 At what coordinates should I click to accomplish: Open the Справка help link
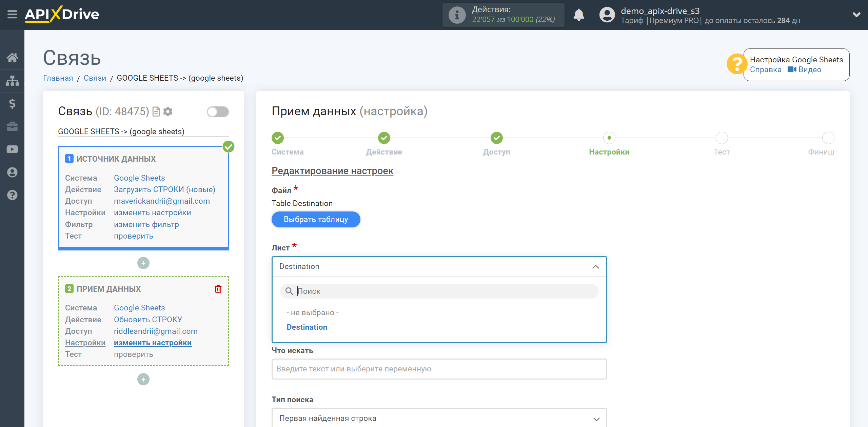[x=766, y=69]
